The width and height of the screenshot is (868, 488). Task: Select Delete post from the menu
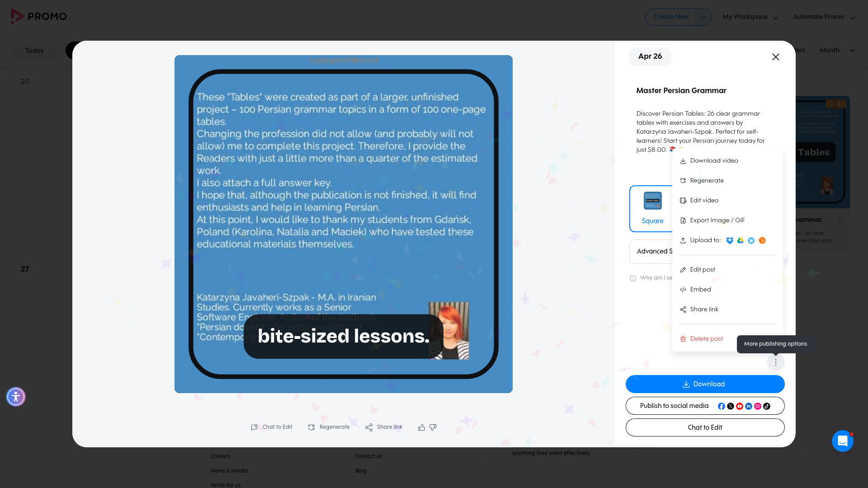coord(706,338)
